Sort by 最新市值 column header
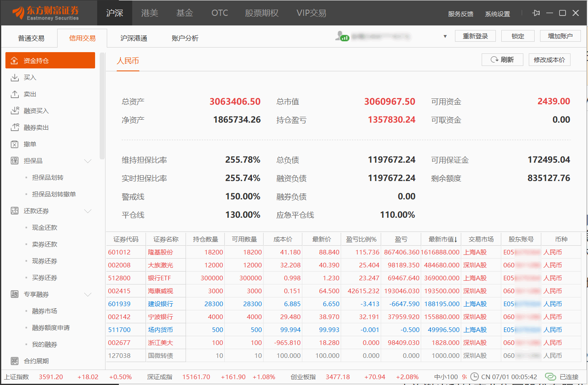This screenshot has height=385, width=588. tap(440, 239)
